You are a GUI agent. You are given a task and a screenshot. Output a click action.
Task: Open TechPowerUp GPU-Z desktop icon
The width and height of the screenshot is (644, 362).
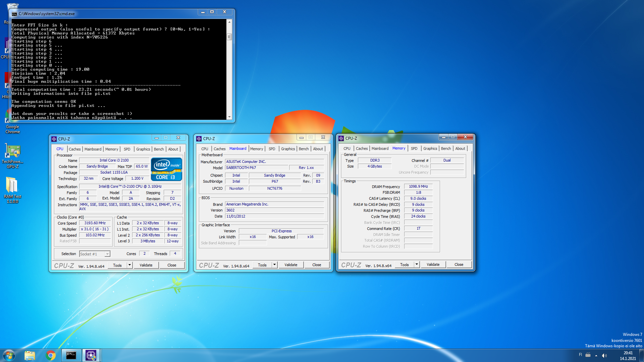(12, 156)
